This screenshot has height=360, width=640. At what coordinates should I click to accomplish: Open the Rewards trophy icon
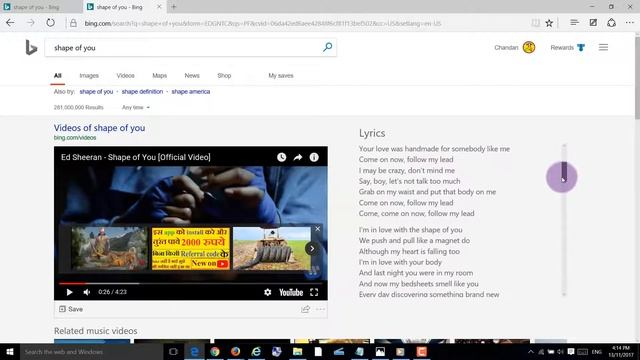point(581,48)
